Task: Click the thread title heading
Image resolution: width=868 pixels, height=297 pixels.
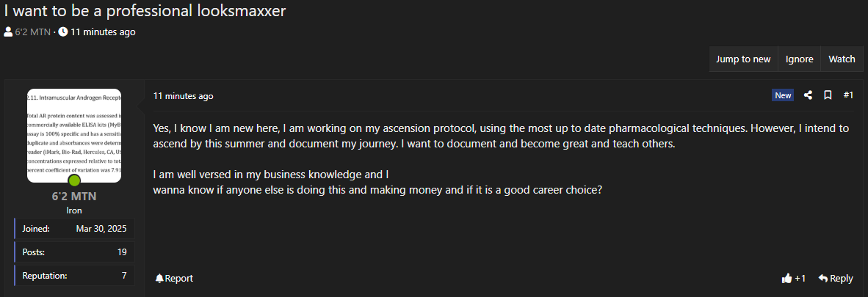Action: (x=145, y=11)
